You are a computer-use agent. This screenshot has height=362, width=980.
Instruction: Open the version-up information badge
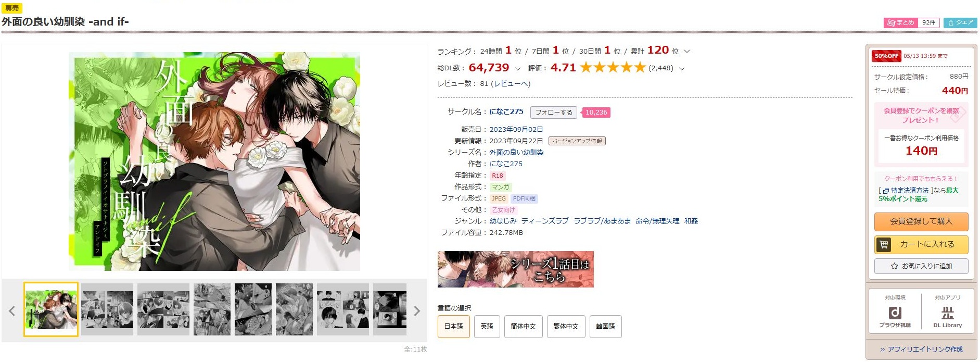coord(577,141)
